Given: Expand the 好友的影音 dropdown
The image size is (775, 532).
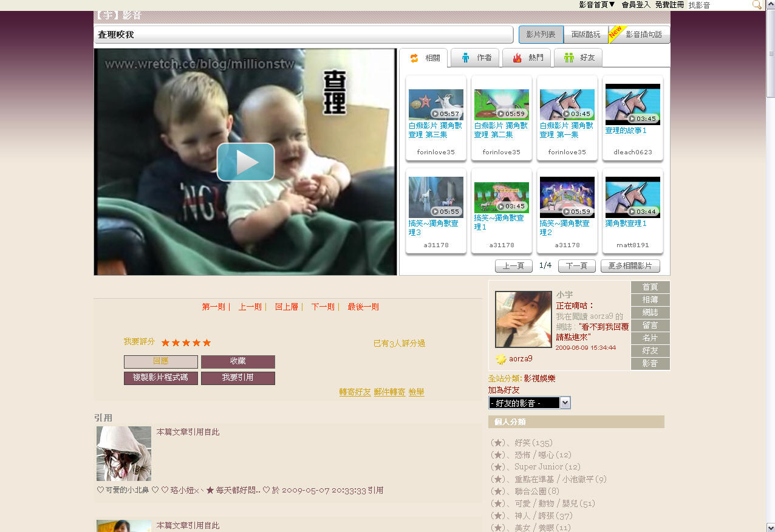Looking at the screenshot, I should pyautogui.click(x=530, y=403).
